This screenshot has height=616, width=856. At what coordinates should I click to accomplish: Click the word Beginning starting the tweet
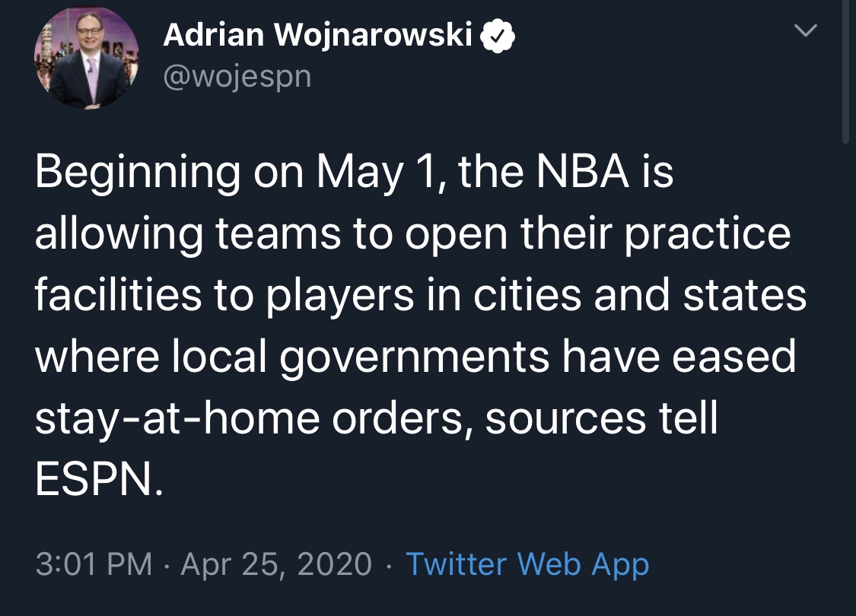click(x=138, y=173)
